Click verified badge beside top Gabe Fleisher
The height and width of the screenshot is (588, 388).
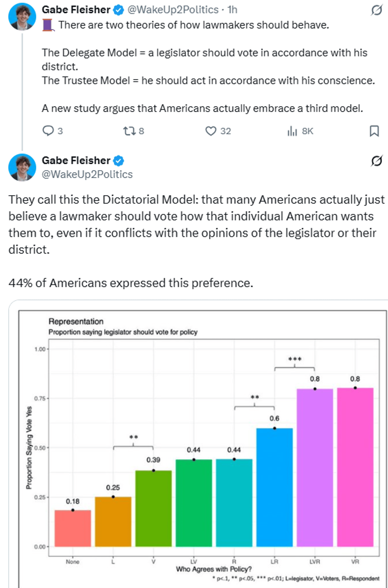(x=119, y=10)
